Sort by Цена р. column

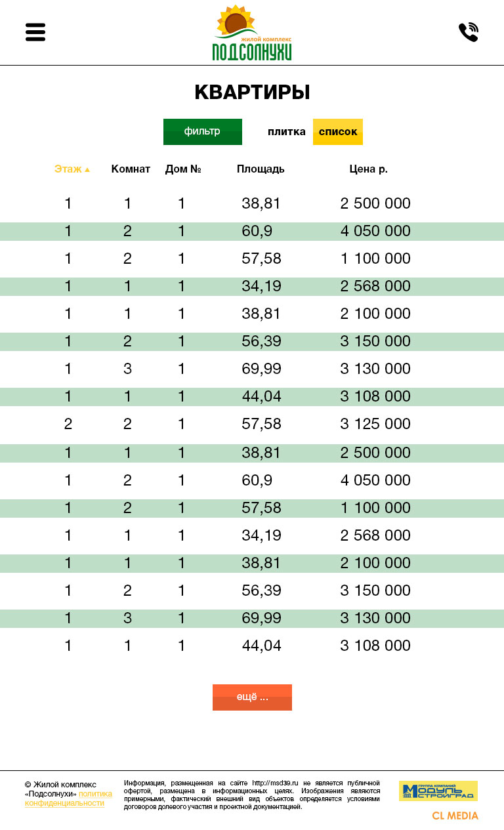point(369,169)
